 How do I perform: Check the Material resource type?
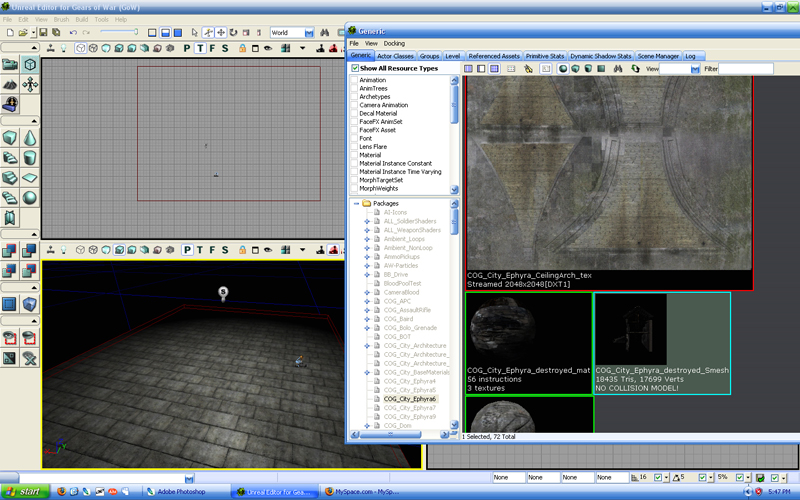click(x=354, y=155)
